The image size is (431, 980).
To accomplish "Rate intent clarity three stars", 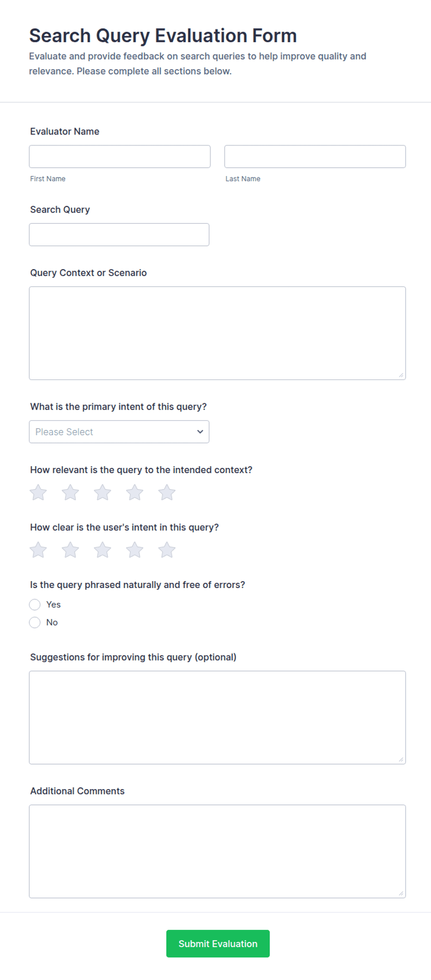I will (x=102, y=550).
